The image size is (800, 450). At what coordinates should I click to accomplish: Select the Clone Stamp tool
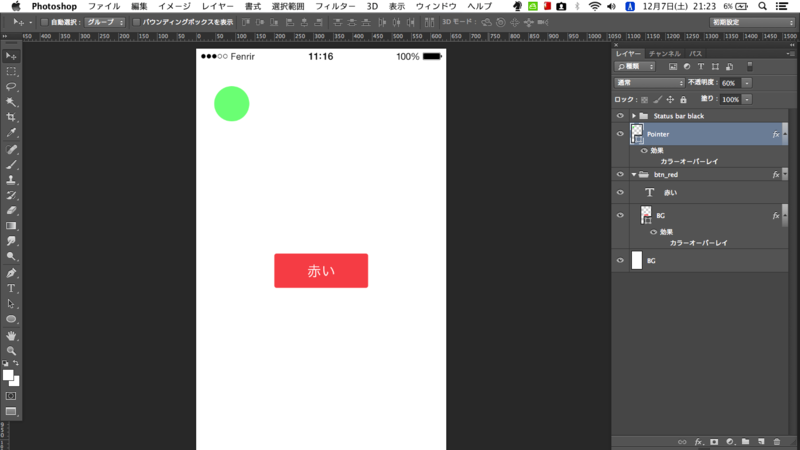(11, 180)
